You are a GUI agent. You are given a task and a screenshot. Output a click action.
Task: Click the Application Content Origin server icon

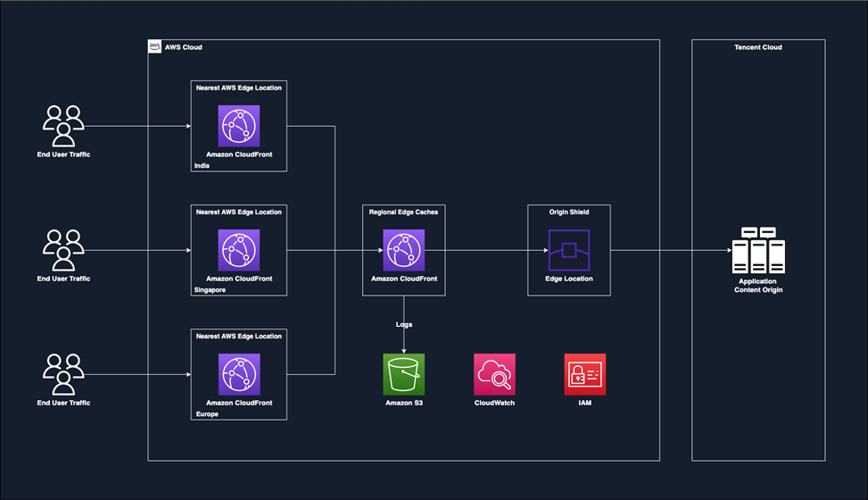[x=757, y=250]
